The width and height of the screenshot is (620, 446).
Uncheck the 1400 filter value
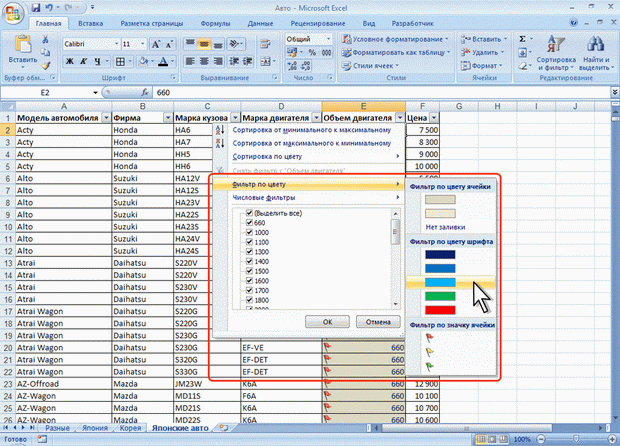click(x=249, y=261)
